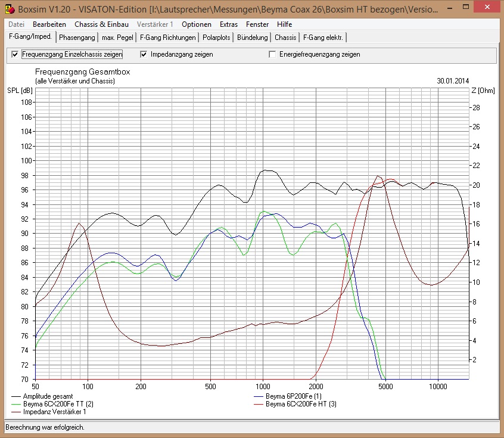Expand the Chassis & Einbau menu

tap(101, 24)
